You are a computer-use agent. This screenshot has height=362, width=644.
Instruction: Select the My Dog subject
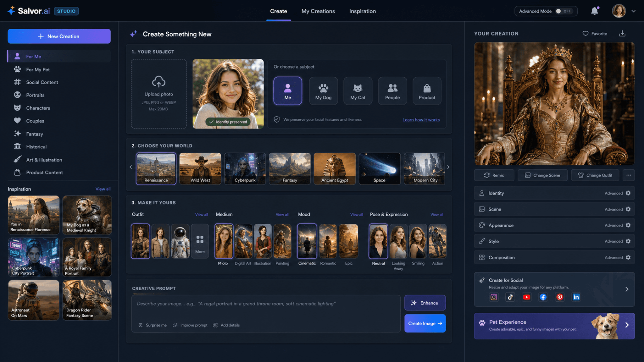point(323,91)
